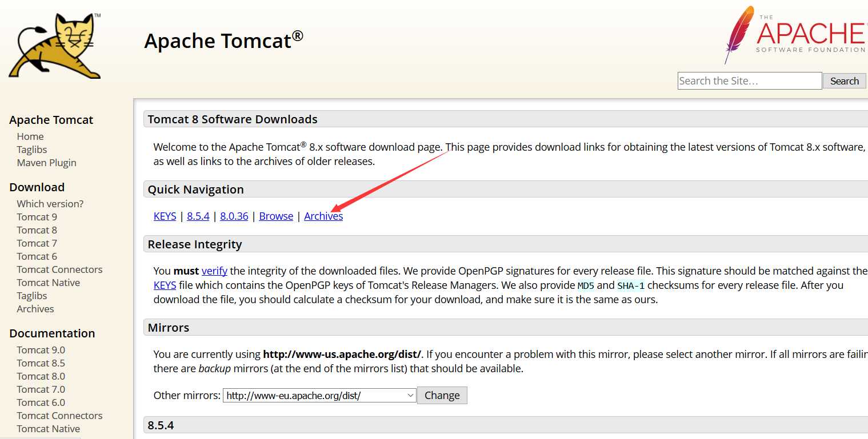
Task: Open Home in the sidebar
Action: [30, 136]
